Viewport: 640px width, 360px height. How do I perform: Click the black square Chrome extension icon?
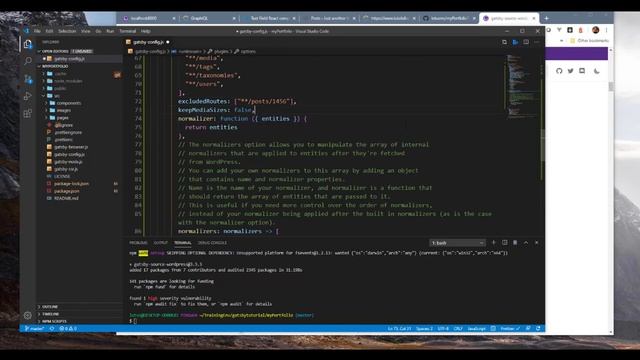click(570, 30)
